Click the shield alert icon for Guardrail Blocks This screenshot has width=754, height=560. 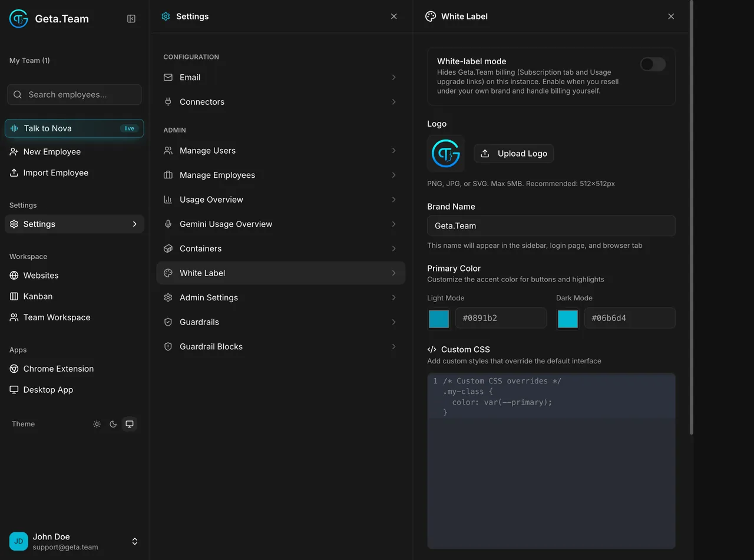tap(168, 347)
